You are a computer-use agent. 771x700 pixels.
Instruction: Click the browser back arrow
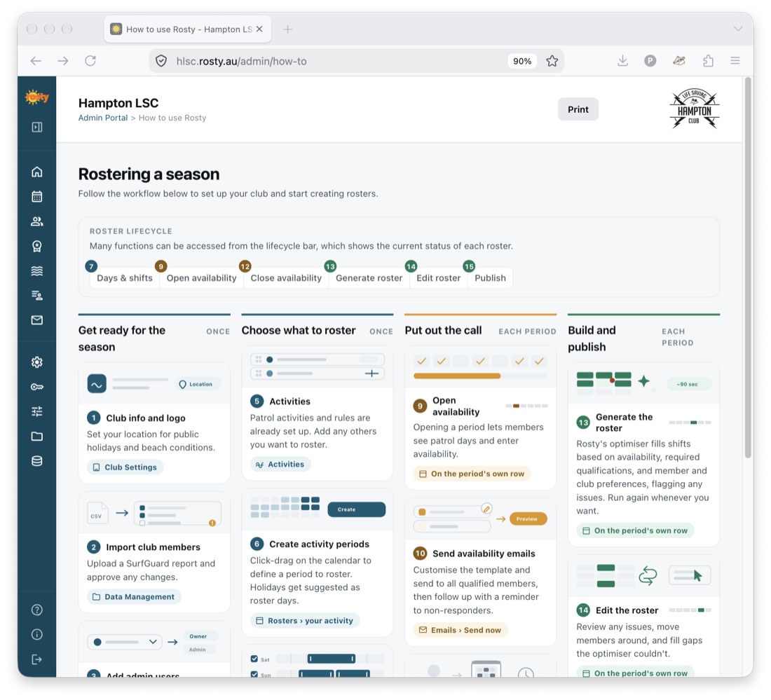36,61
